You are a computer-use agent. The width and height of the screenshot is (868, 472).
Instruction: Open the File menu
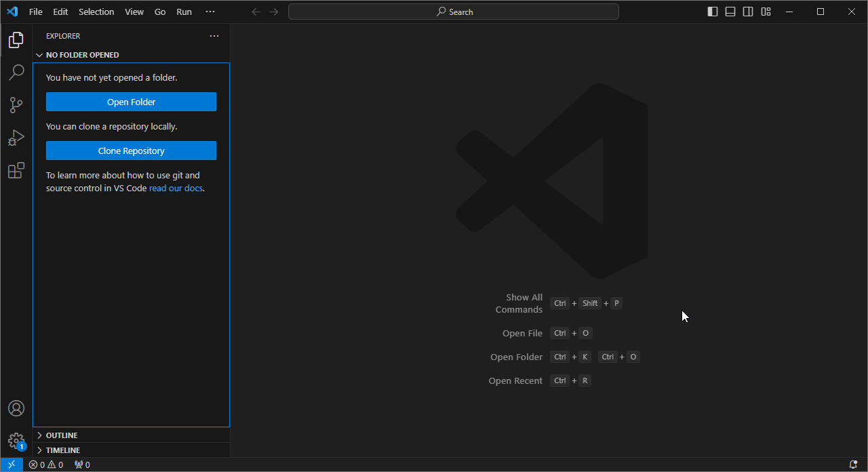pos(36,12)
